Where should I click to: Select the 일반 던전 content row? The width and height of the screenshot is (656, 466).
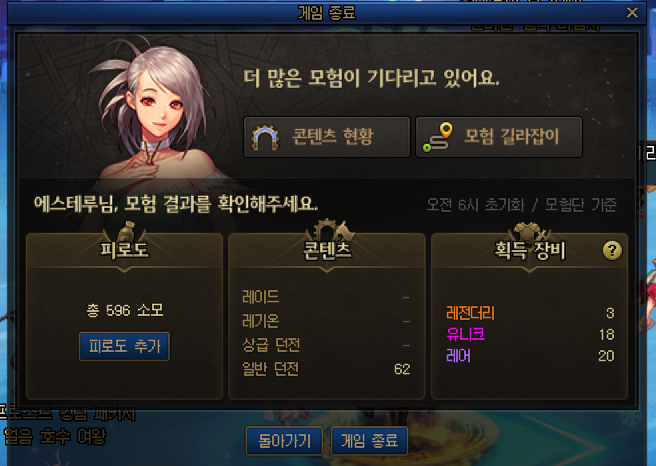pyautogui.click(x=326, y=369)
